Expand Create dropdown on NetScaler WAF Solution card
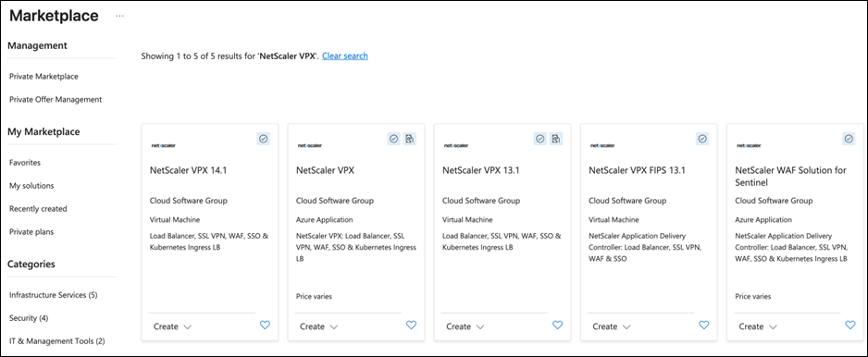Screen dimensions: 868x357 (758, 326)
